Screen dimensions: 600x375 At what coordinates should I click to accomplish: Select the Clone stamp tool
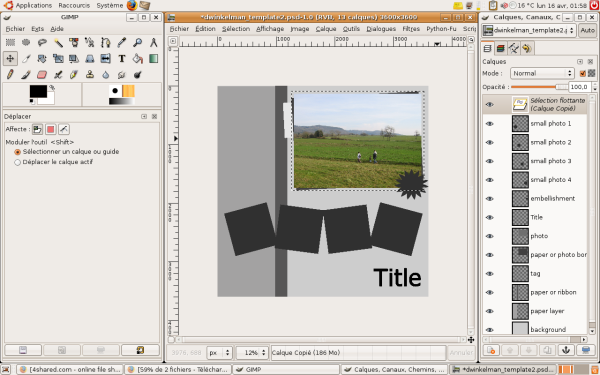tap(90, 74)
